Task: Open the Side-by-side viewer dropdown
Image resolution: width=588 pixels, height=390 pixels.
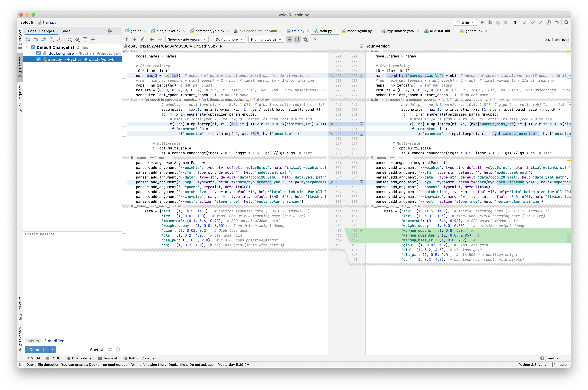Action: pos(187,39)
